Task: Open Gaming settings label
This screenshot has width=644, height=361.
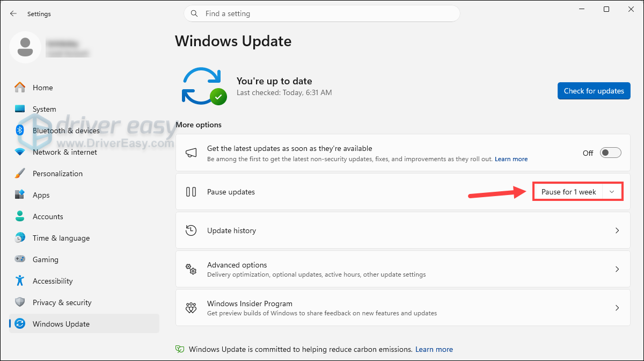Action: 46,259
